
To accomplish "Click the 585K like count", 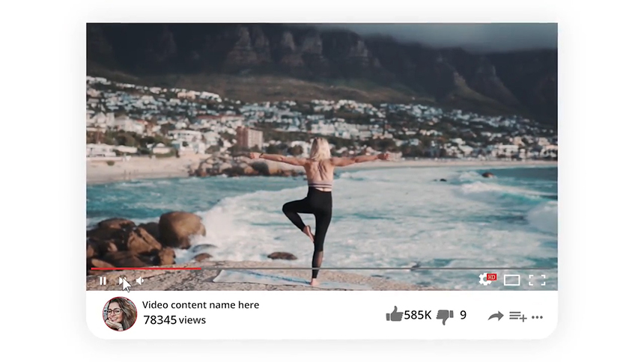I will [418, 315].
